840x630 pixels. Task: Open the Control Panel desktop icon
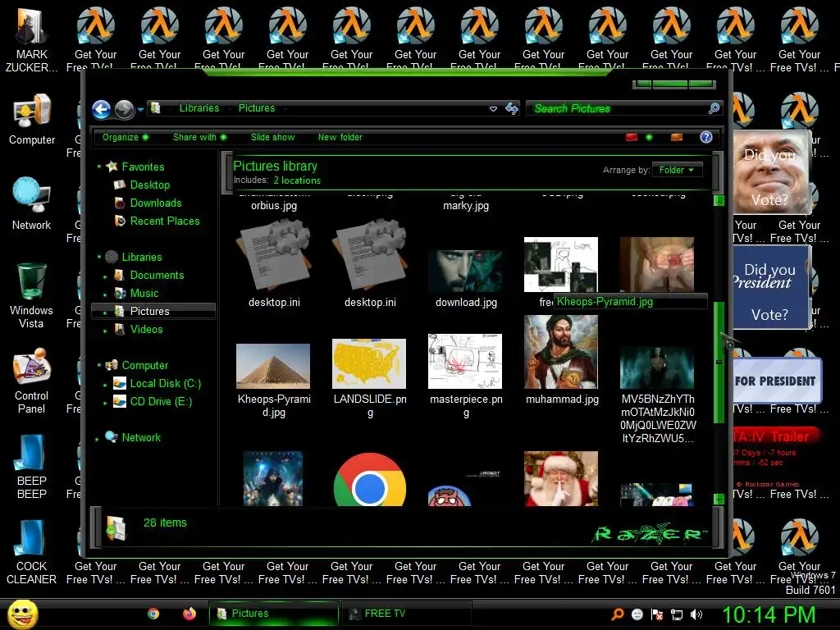32,381
